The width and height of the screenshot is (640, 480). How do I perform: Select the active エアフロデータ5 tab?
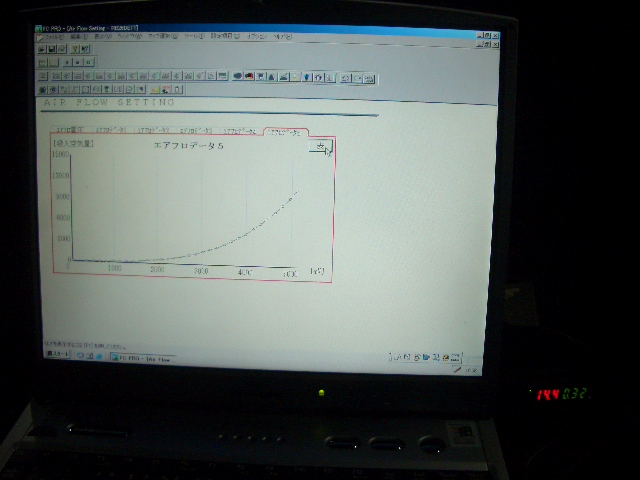point(285,132)
